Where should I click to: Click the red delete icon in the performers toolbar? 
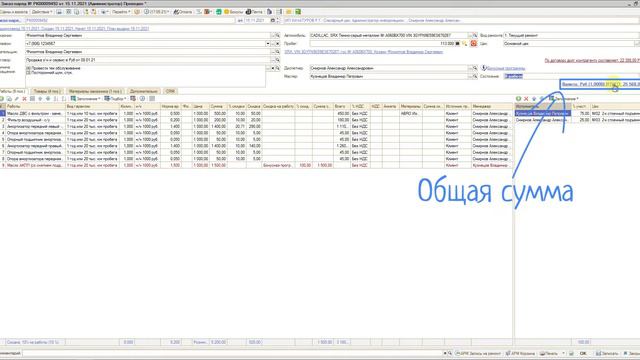point(526,99)
